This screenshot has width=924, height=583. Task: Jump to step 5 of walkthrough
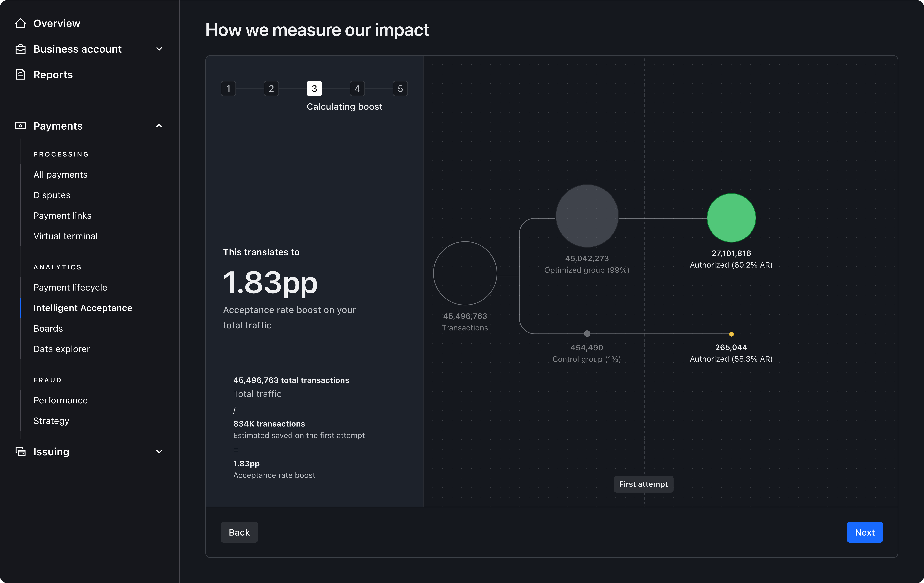pos(400,89)
